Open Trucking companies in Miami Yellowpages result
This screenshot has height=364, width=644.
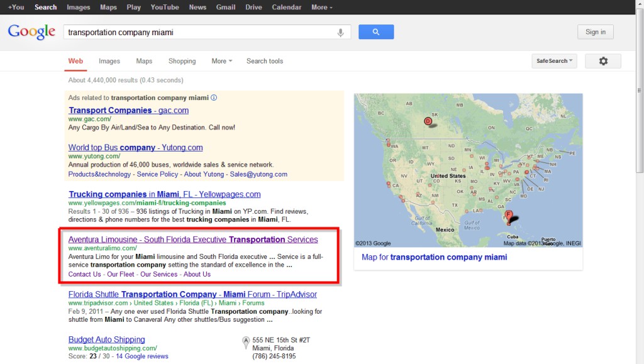click(x=164, y=194)
